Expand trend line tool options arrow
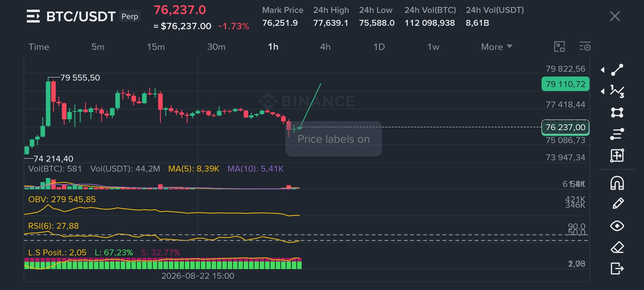This screenshot has height=290, width=644. 603,70
